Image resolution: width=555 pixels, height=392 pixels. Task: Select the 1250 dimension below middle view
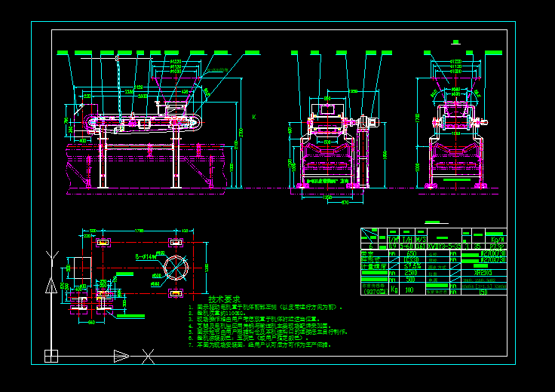click(x=327, y=198)
